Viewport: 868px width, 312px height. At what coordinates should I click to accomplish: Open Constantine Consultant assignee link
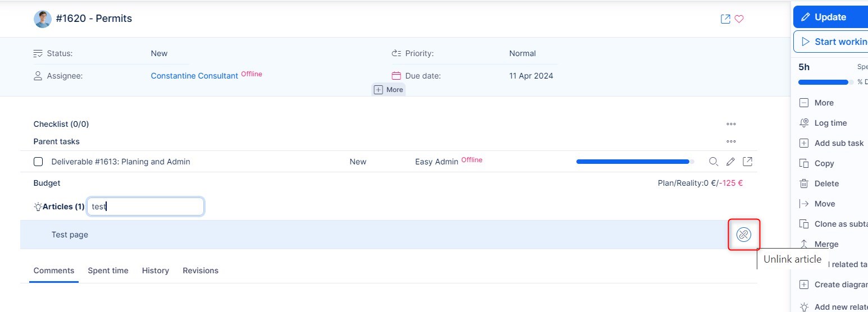click(194, 76)
